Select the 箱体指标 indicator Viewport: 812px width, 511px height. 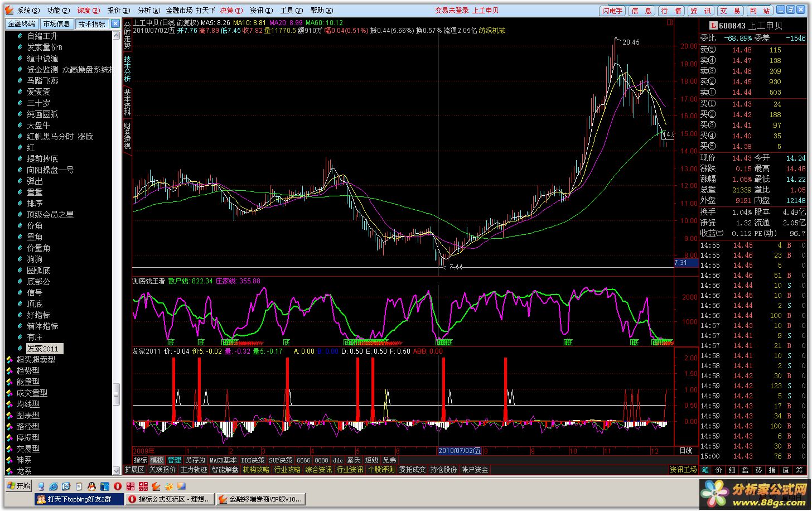[42, 326]
